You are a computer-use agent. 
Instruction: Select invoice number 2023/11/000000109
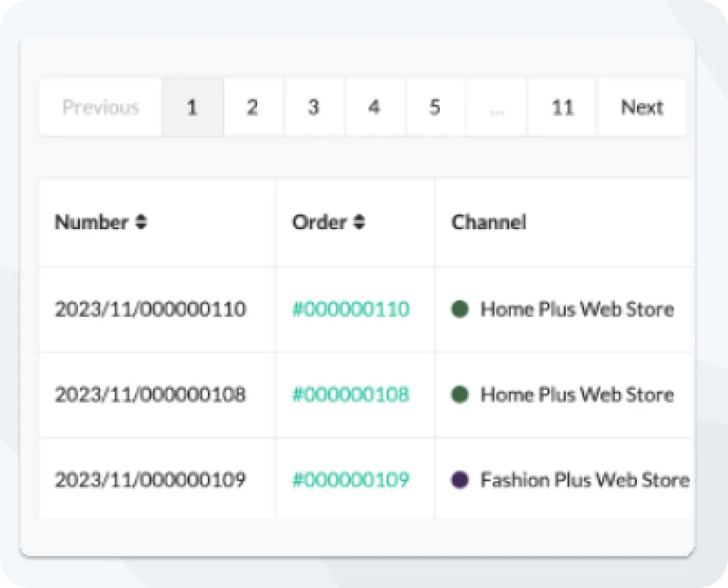point(150,480)
